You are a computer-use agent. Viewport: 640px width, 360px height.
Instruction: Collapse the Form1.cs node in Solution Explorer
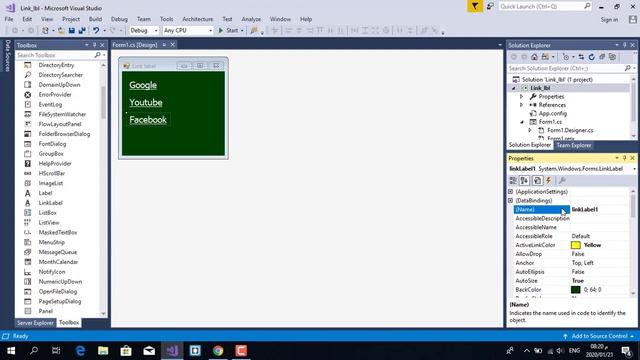(522, 122)
